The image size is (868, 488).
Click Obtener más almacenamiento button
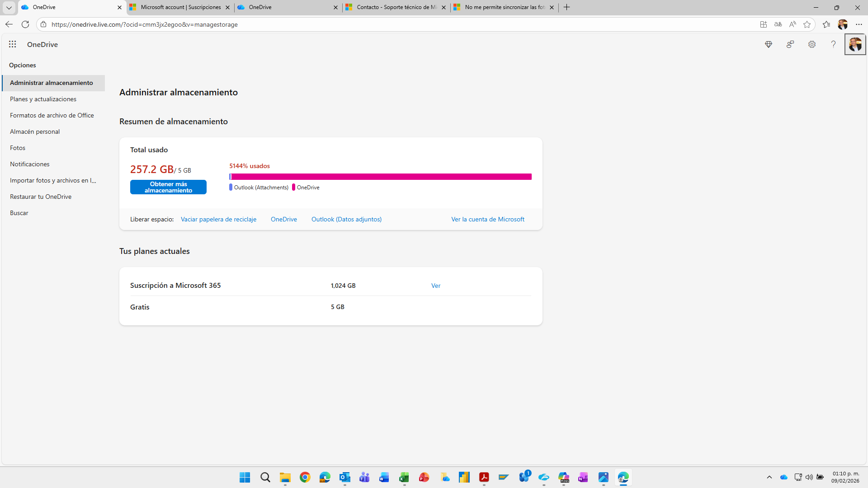click(168, 187)
